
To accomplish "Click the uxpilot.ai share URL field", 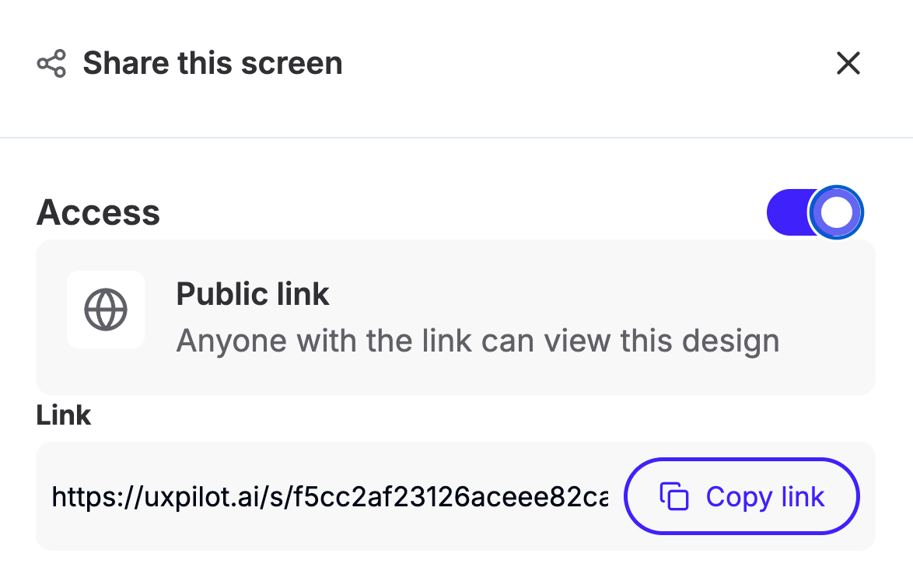I will (331, 496).
